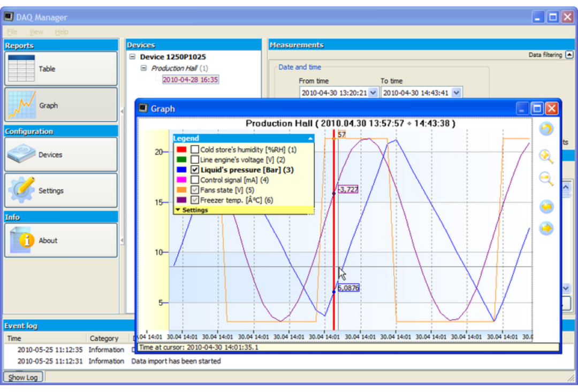
Task: Open the Table report icon
Action: [21, 68]
